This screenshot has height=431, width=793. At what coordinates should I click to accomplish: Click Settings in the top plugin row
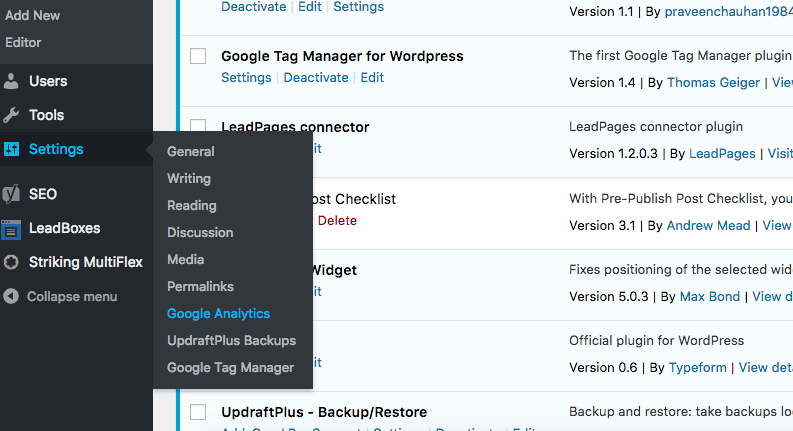[359, 7]
